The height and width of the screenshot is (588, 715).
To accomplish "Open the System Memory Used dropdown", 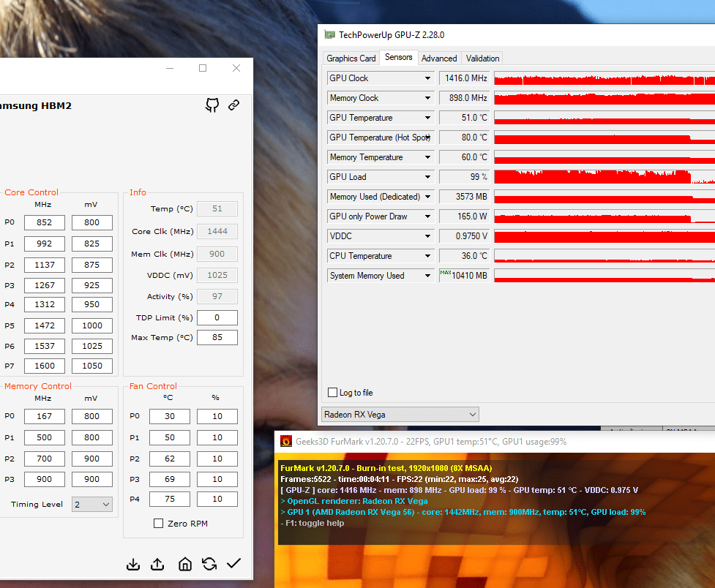I will (x=380, y=276).
